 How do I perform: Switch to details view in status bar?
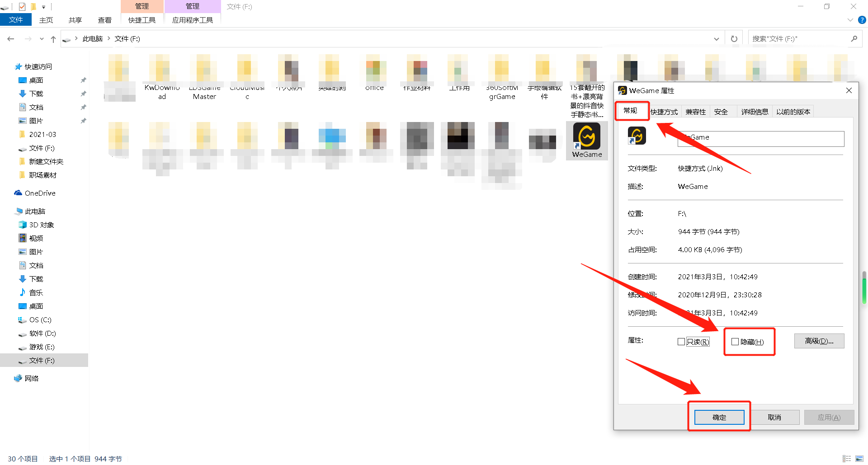tap(847, 458)
